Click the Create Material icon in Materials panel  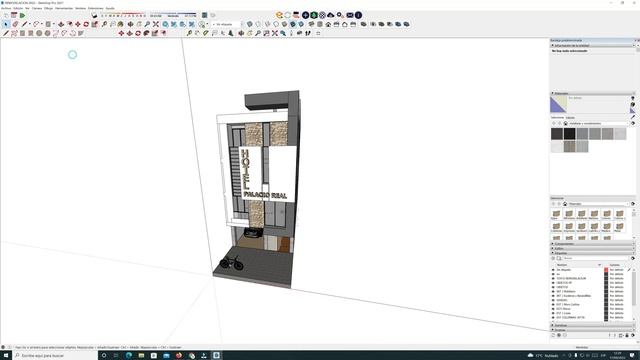coord(633,104)
